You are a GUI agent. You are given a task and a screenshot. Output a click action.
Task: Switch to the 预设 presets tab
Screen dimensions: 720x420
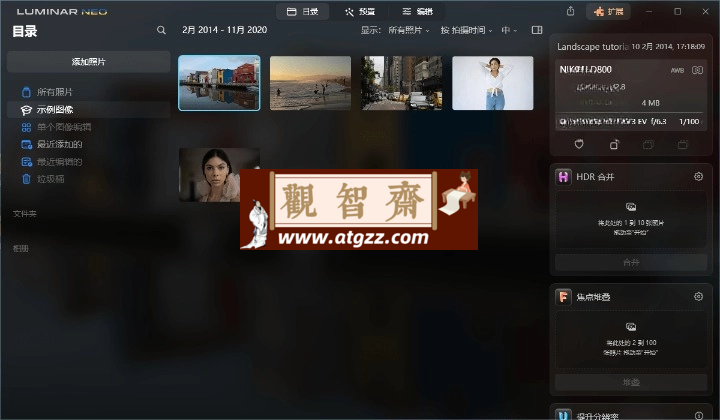[x=360, y=11]
